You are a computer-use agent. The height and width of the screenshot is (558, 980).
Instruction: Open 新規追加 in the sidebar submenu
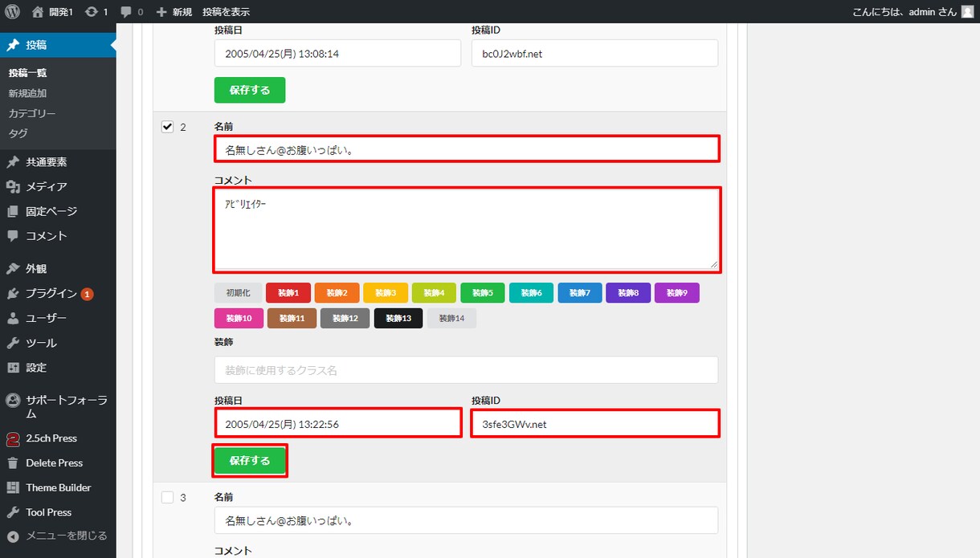click(x=28, y=93)
